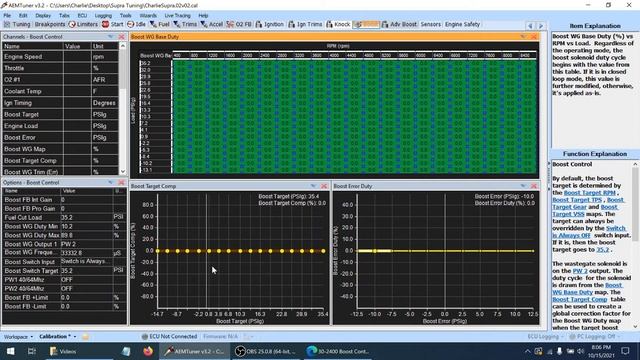The height and width of the screenshot is (360, 640).
Task: Switch to the Fuel tab
Action: [x=160, y=24]
